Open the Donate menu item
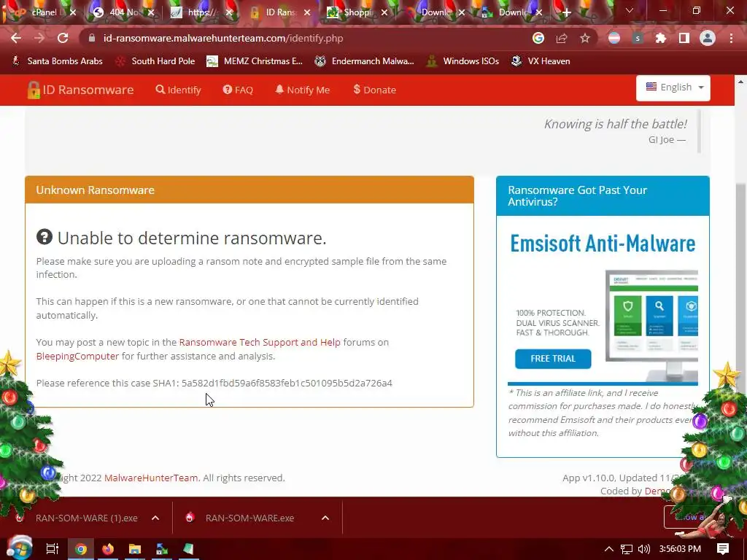The image size is (747, 560). (374, 90)
